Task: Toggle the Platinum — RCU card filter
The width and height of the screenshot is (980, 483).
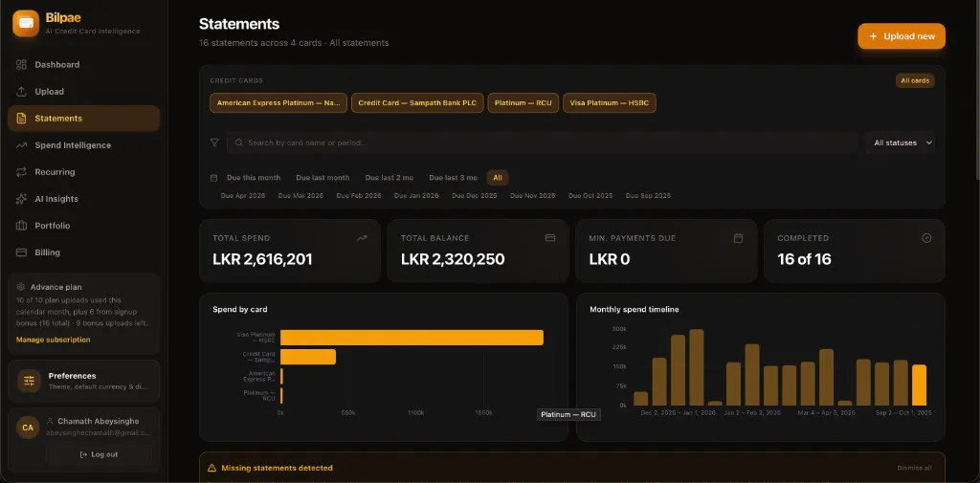Action: [x=523, y=103]
